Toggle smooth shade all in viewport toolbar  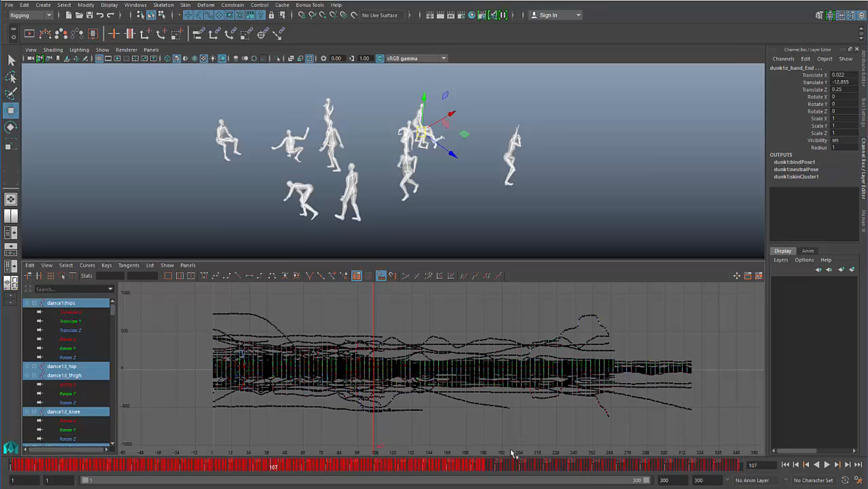click(x=177, y=58)
